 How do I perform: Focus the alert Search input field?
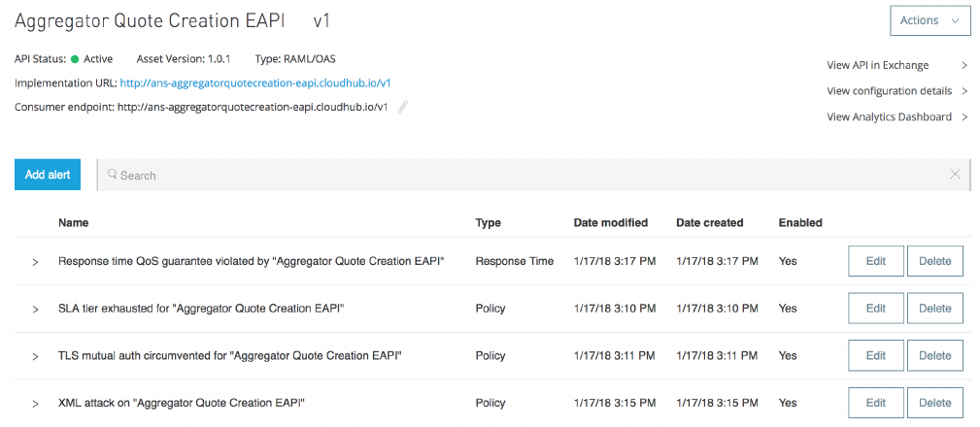(x=524, y=175)
